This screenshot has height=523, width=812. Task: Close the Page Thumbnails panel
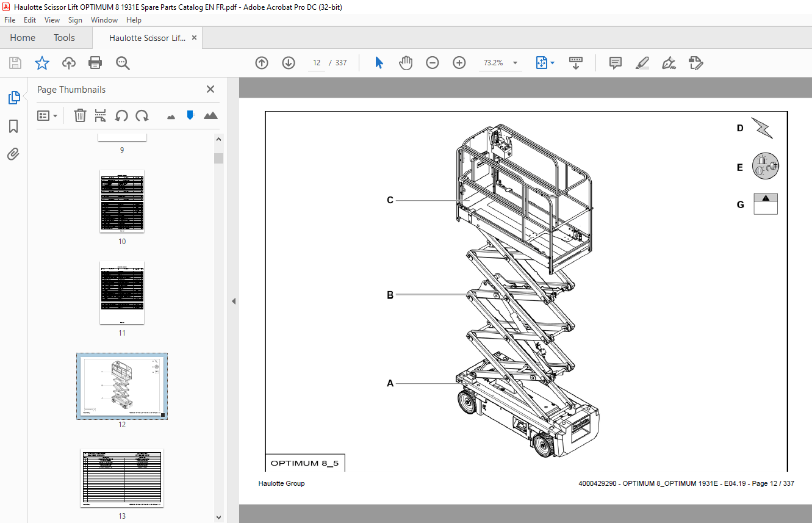(210, 89)
